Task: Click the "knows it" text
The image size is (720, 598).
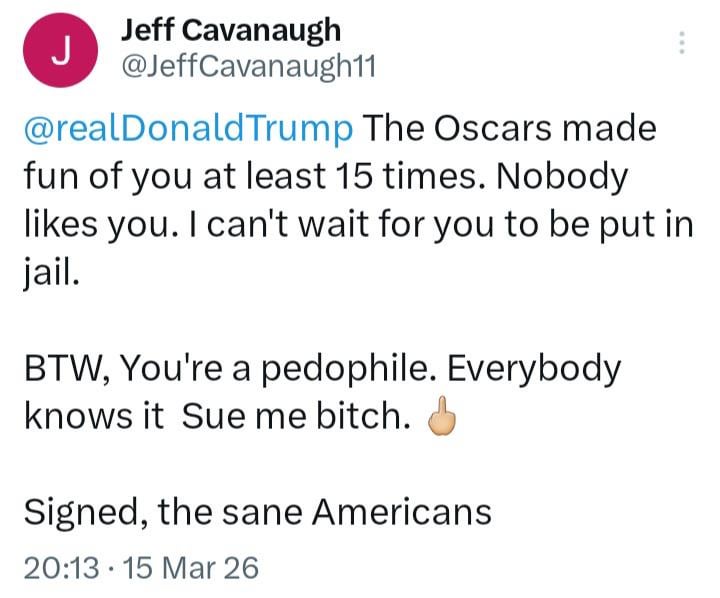Action: pos(93,417)
